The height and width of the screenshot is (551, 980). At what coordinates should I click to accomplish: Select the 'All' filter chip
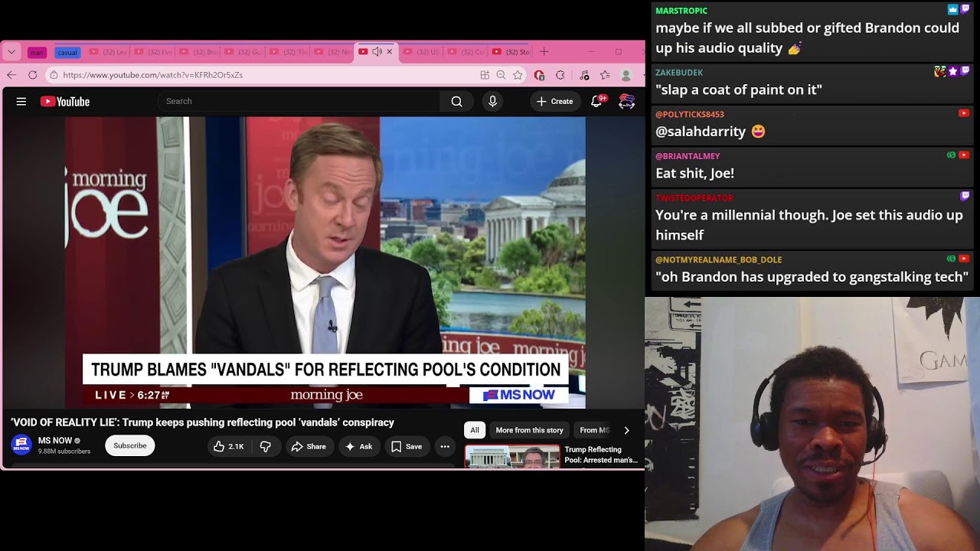[x=475, y=430]
